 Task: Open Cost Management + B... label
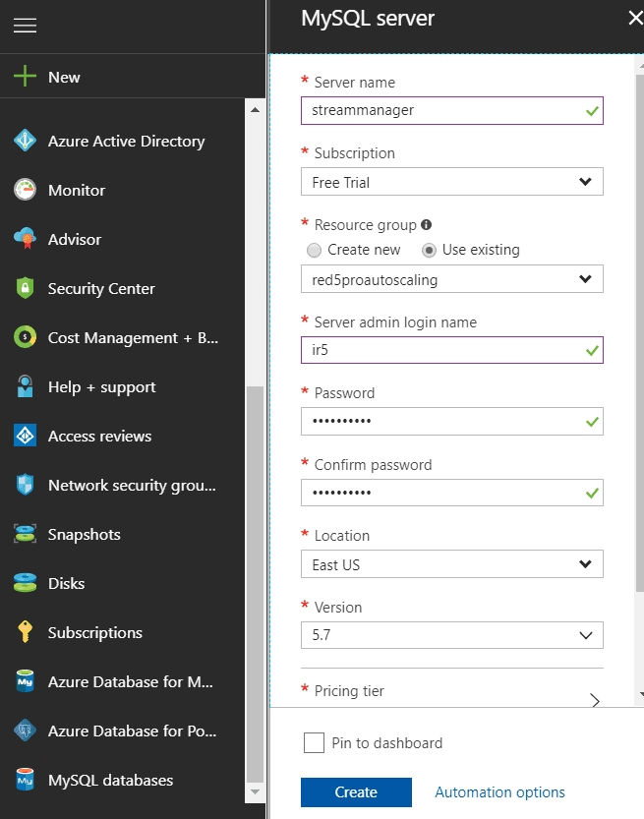133,338
